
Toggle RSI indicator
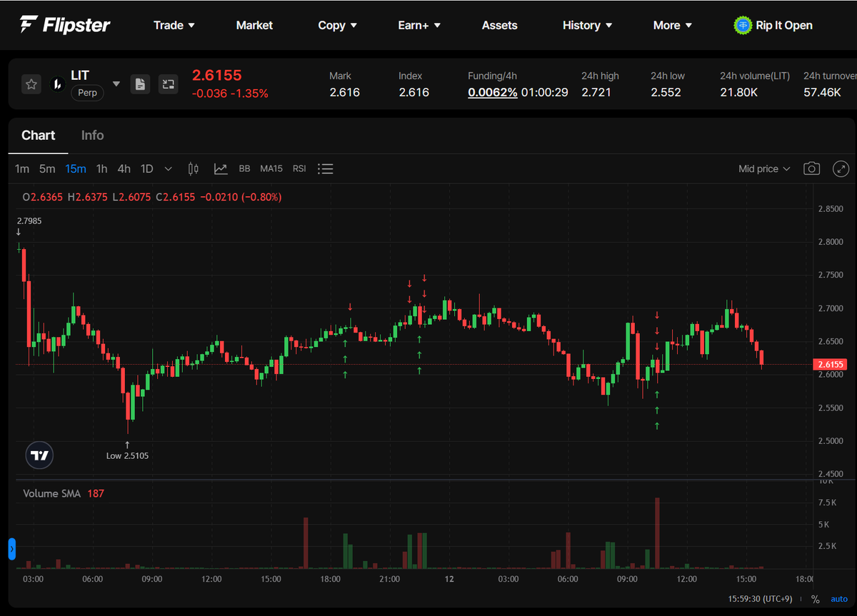pos(299,169)
